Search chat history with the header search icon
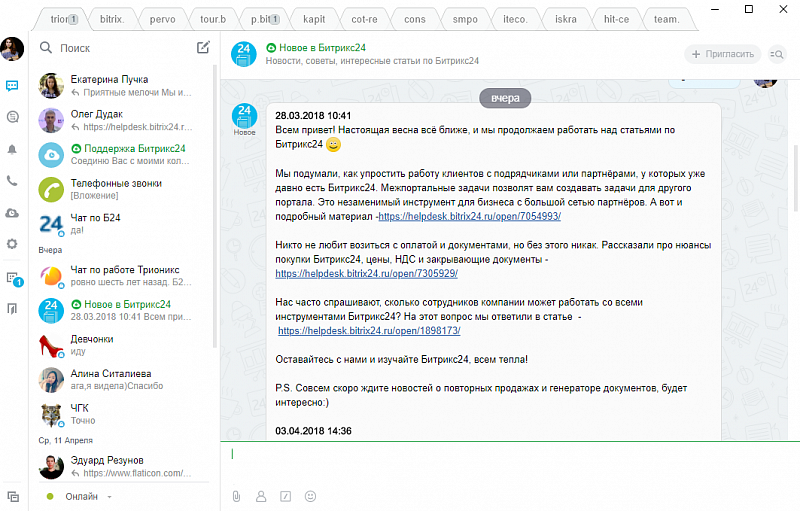 pyautogui.click(x=777, y=54)
